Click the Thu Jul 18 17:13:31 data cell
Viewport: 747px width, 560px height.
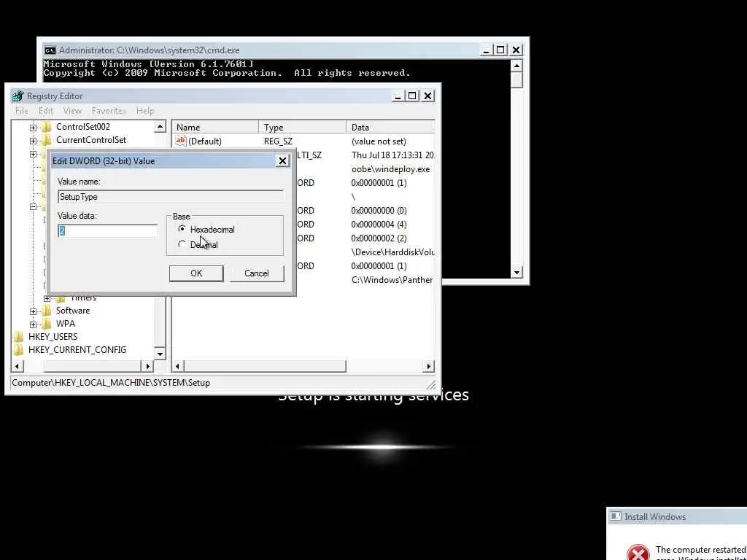tap(392, 155)
